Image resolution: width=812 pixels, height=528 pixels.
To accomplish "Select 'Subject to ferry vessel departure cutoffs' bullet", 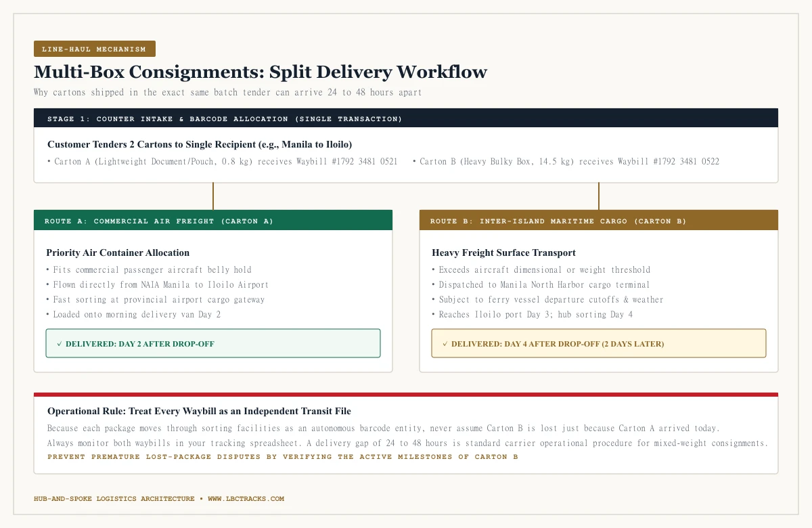I will click(x=547, y=300).
